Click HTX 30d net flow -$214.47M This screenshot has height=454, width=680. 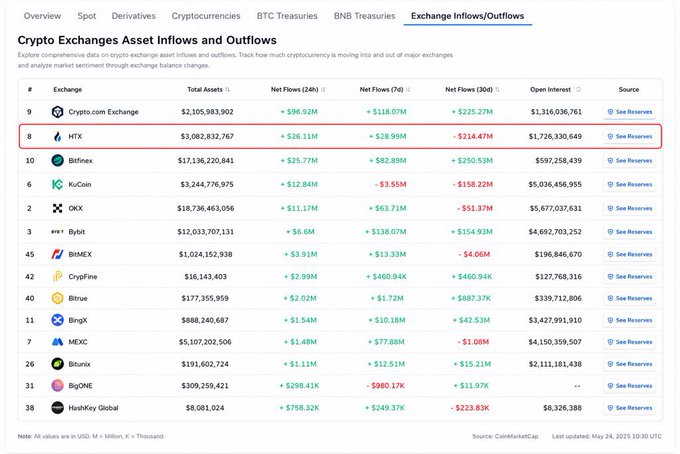tap(473, 137)
